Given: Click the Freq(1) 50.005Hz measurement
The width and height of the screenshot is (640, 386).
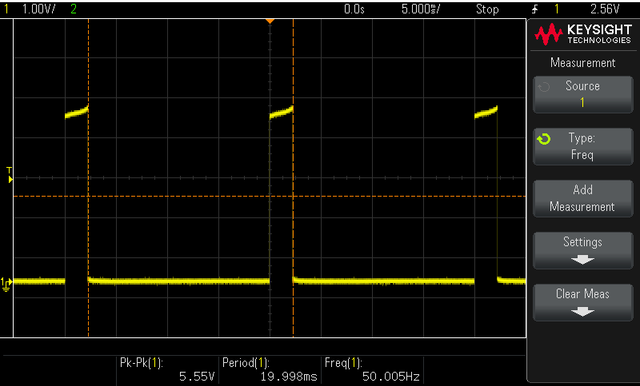Looking at the screenshot, I should click(x=372, y=370).
